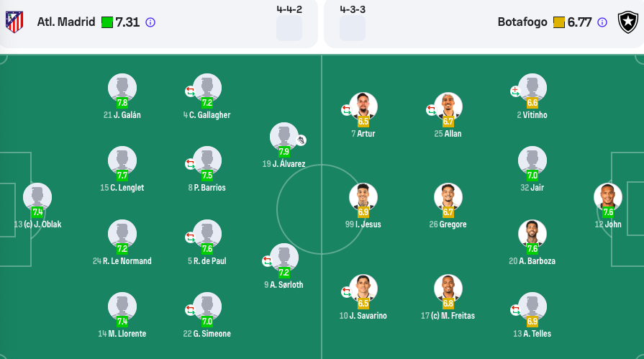Image resolution: width=644 pixels, height=359 pixels.
Task: Open John goalkeeper photo
Action: 608,197
